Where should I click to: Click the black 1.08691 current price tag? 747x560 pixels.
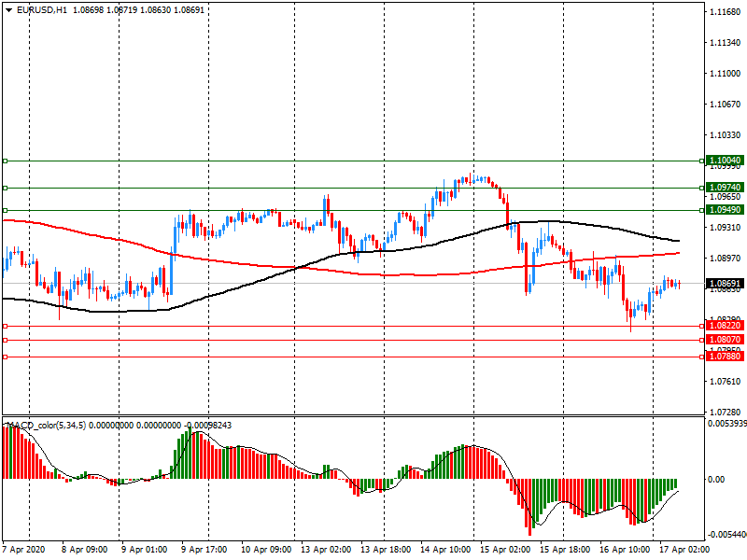click(x=725, y=283)
